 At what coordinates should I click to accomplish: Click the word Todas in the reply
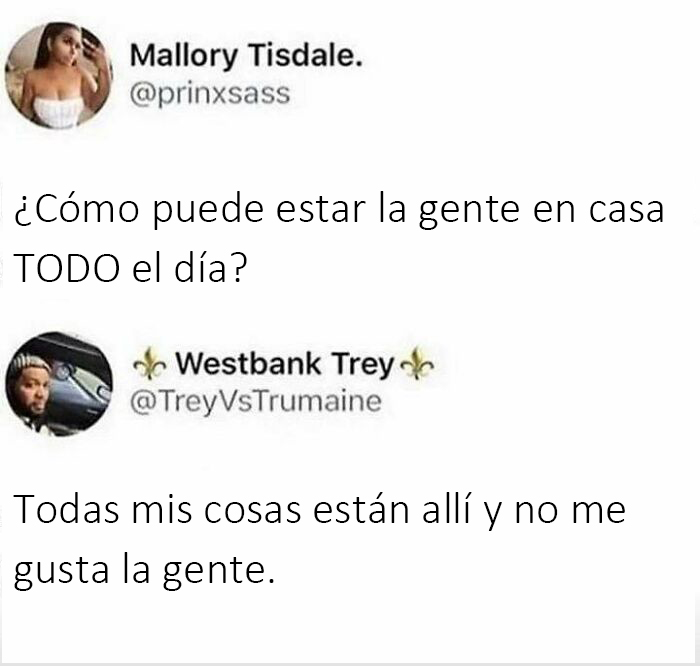pos(67,509)
